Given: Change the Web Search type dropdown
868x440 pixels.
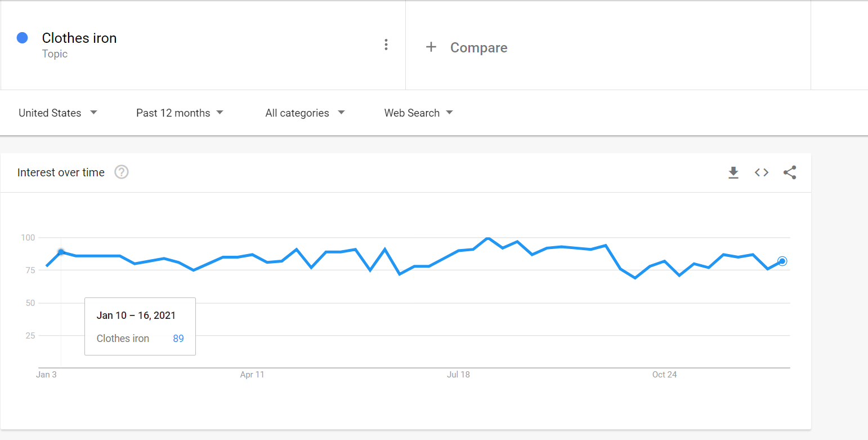Looking at the screenshot, I should 418,113.
